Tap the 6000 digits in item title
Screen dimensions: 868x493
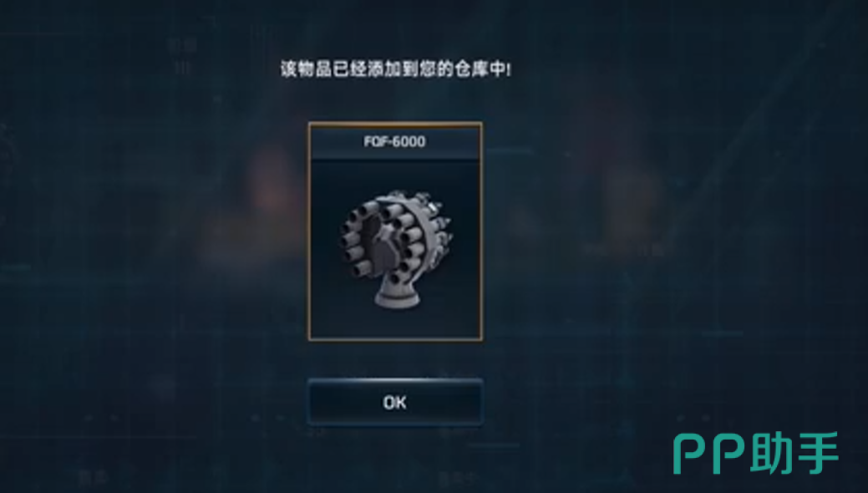point(409,142)
